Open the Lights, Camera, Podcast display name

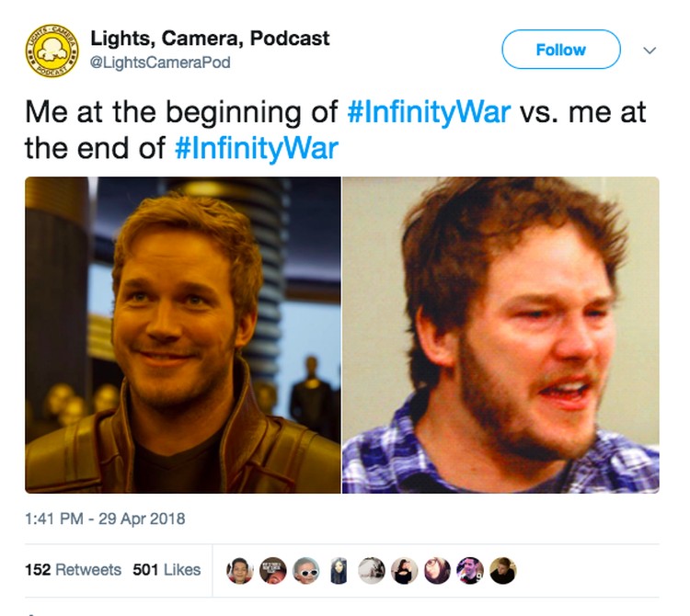(210, 39)
